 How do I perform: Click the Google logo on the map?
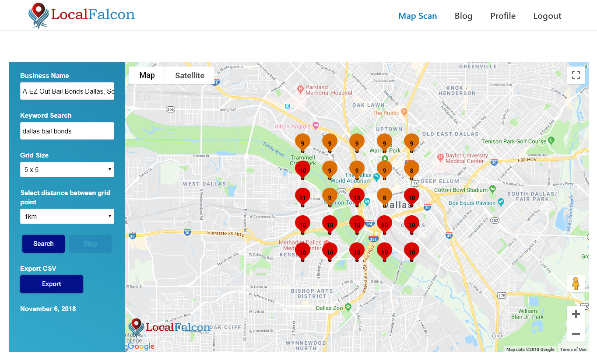(x=141, y=346)
